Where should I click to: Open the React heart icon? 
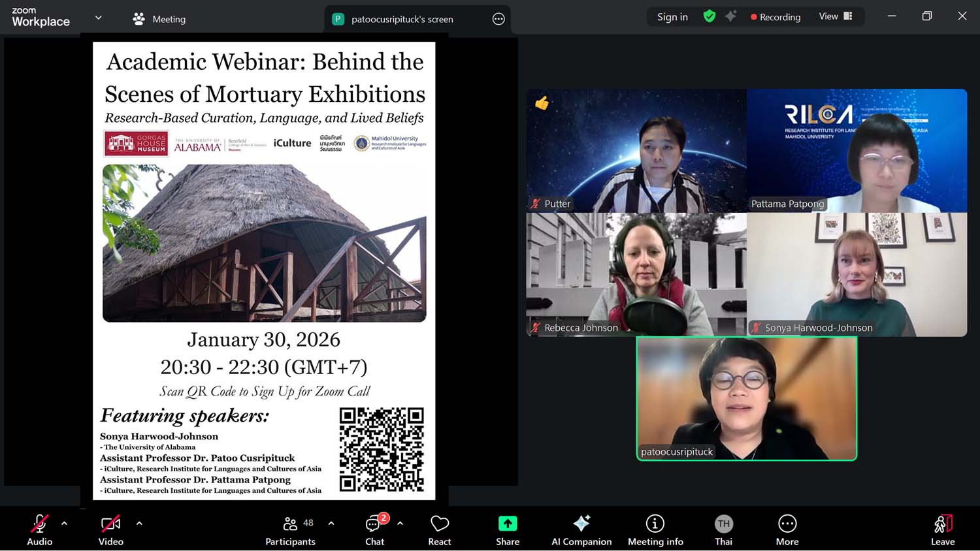[440, 524]
